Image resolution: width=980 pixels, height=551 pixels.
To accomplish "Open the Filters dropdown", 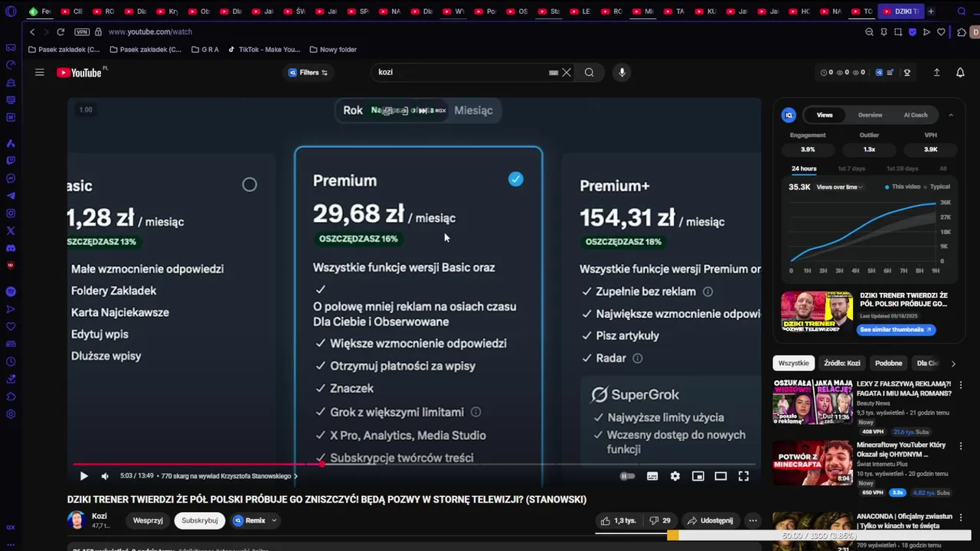I will click(x=308, y=73).
